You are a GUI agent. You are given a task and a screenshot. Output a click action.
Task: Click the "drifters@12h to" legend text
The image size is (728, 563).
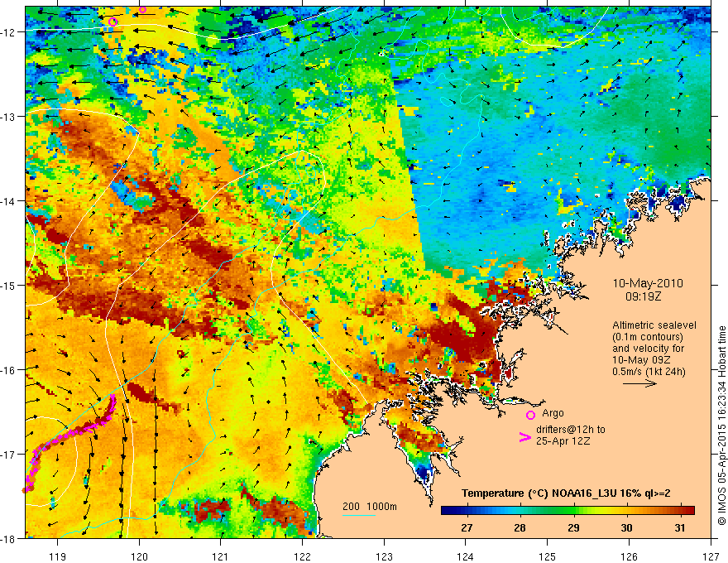point(571,430)
